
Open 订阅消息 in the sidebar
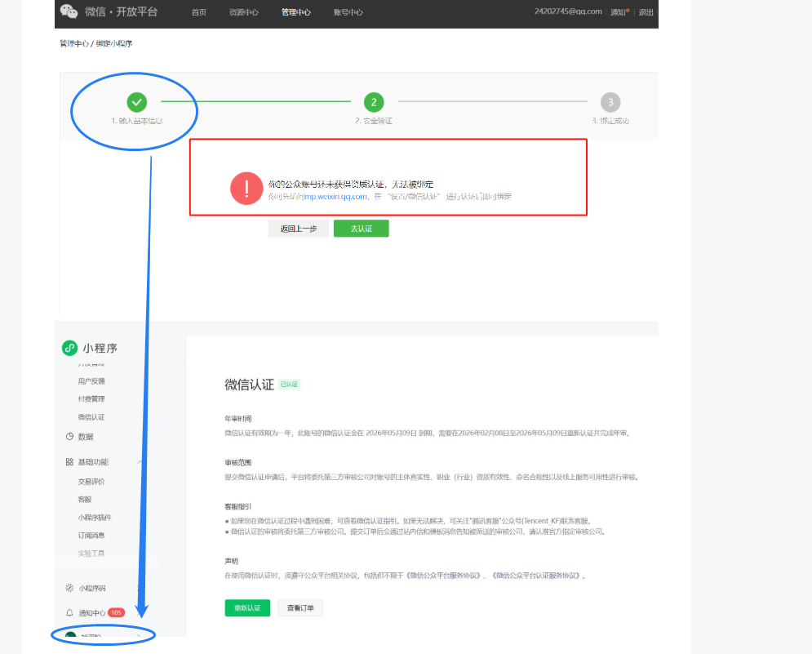coord(91,536)
